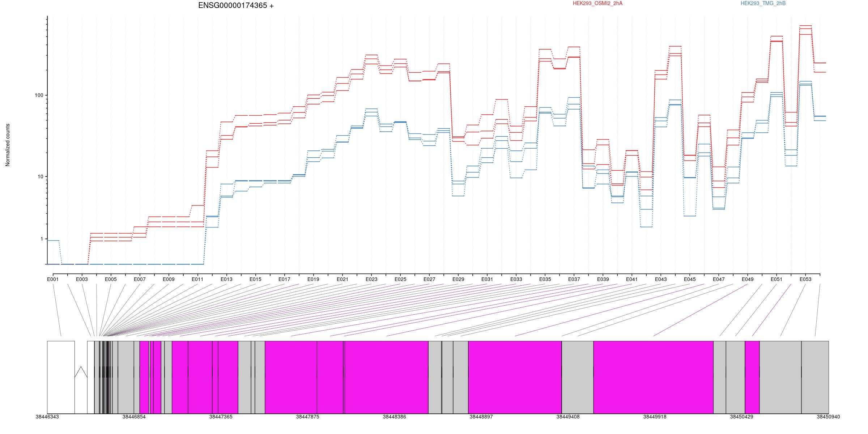Select exon label E005
Screen dimensions: 868x434
point(111,280)
